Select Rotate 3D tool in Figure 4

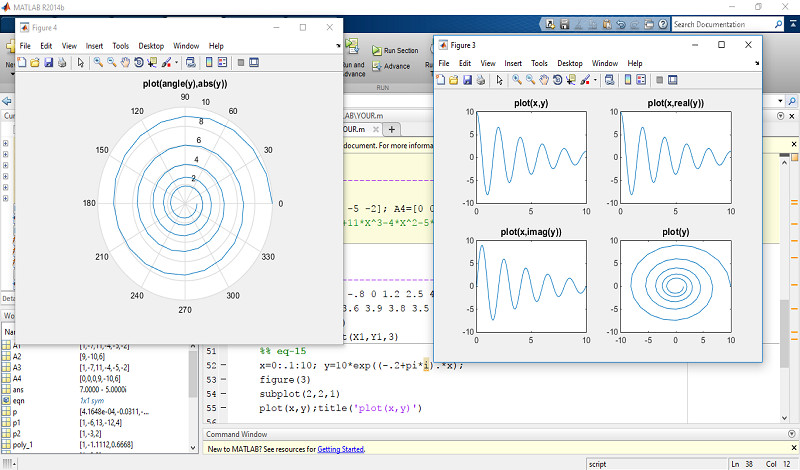(138, 62)
